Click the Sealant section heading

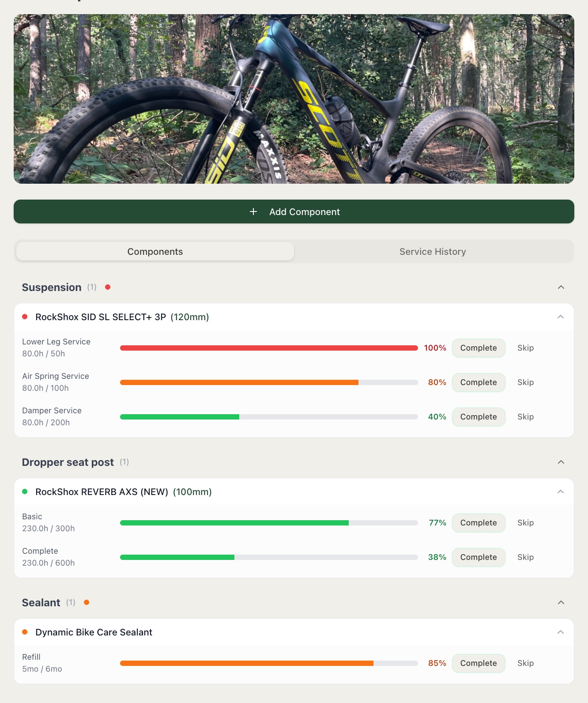[x=41, y=602]
